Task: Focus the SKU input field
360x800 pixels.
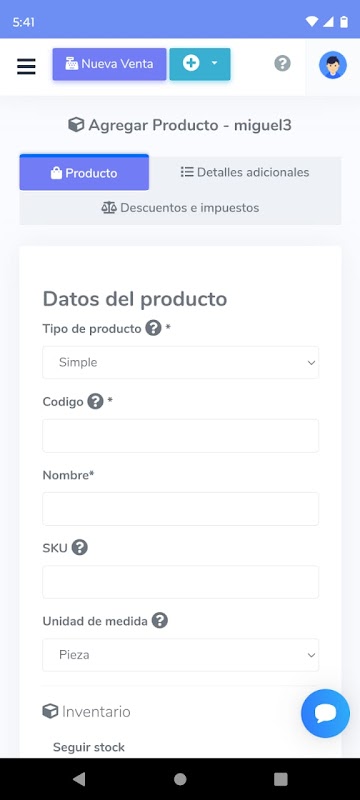Action: (181, 582)
